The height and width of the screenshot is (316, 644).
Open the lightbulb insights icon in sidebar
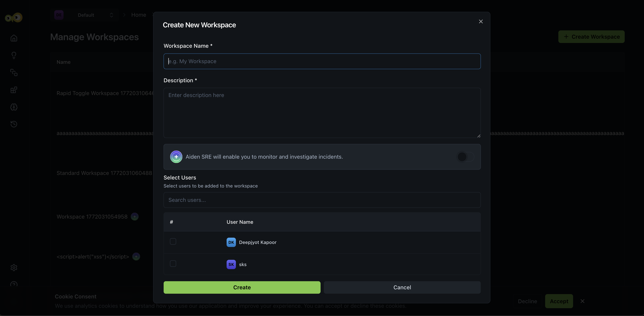tap(14, 55)
